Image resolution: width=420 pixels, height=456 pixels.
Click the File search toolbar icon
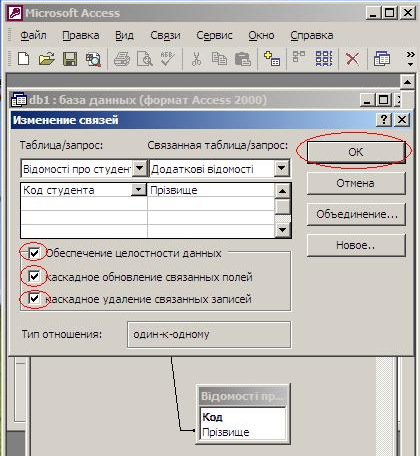93,59
